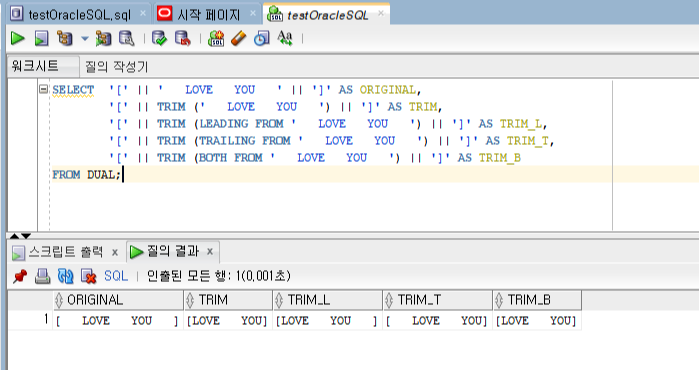The height and width of the screenshot is (370, 699).
Task: Switch to the testOracleSQL.sql file tab
Action: click(x=79, y=15)
